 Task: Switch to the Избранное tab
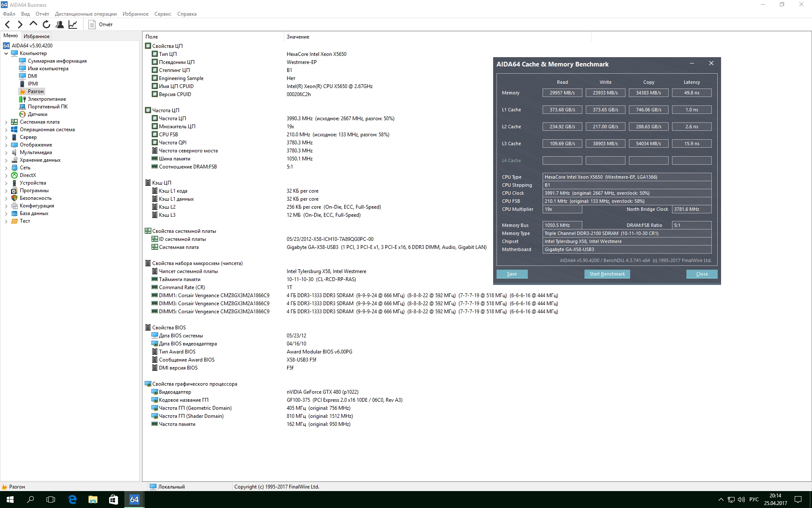[36, 36]
